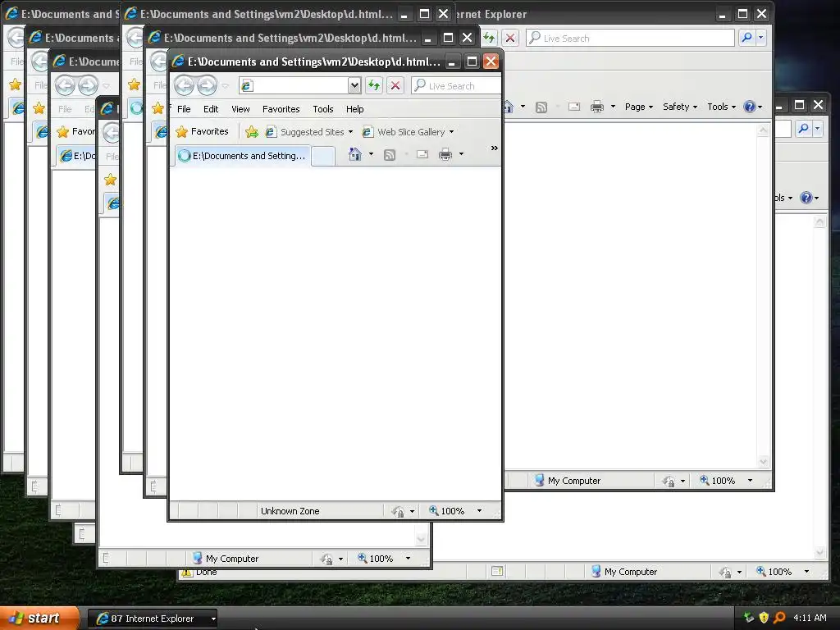Click Refresh icon in front IE window
Image resolution: width=840 pixels, height=630 pixels.
(374, 85)
